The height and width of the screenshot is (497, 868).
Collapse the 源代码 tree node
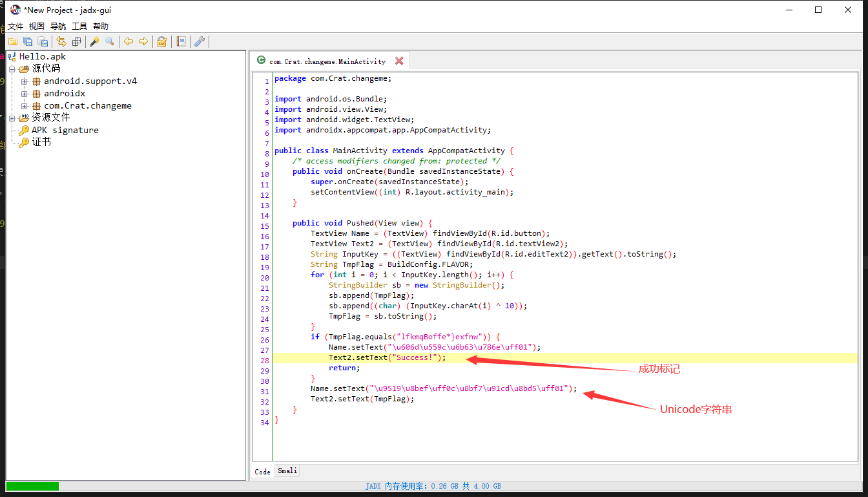12,69
